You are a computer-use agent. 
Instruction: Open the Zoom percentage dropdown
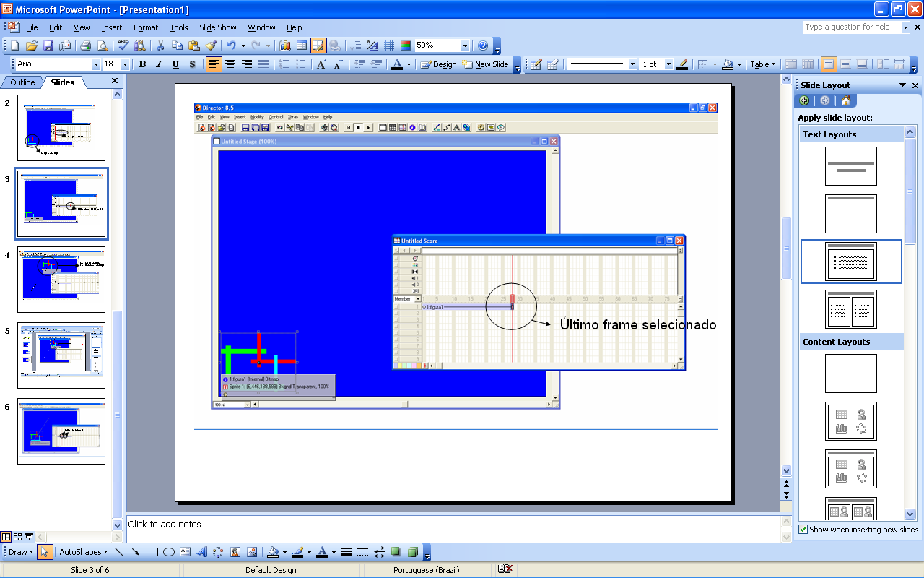pos(465,46)
